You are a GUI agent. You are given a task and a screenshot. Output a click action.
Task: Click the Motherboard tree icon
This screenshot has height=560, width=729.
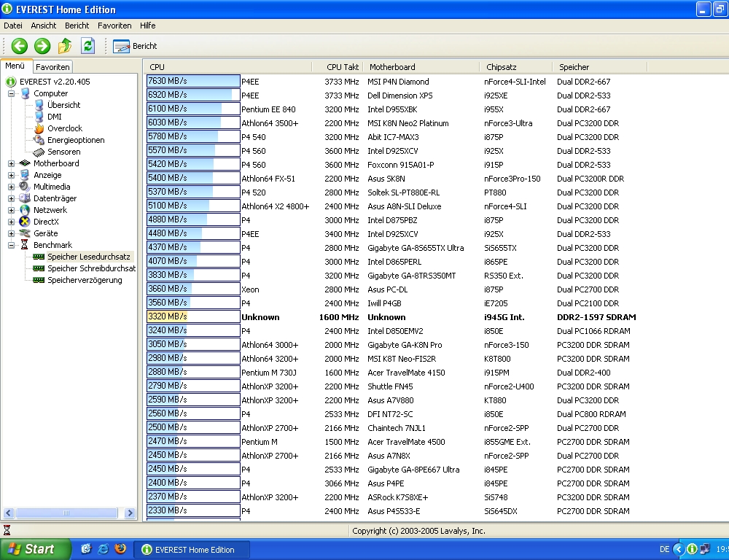25,163
